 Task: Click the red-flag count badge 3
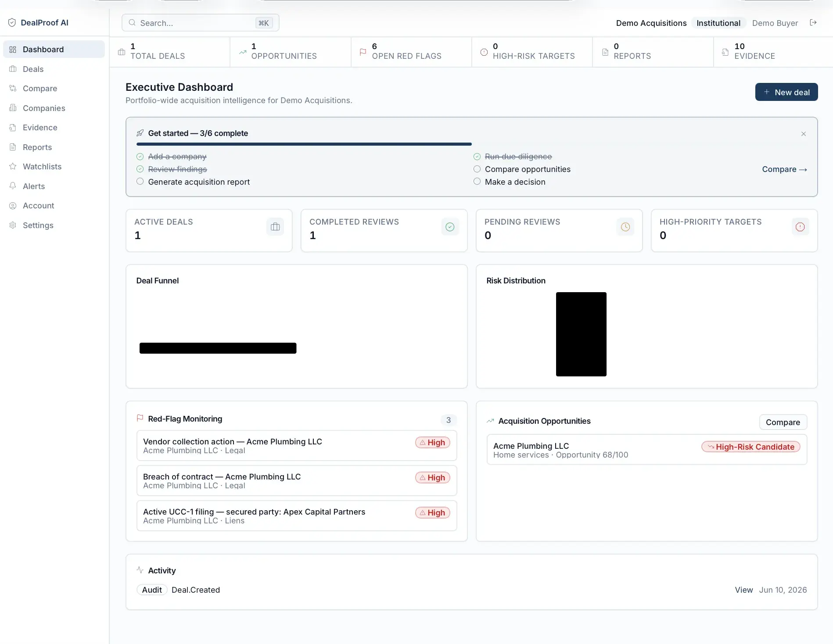click(x=449, y=420)
